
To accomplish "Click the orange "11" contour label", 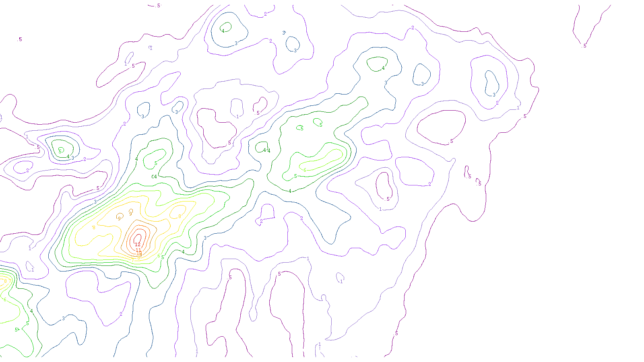I will [x=138, y=250].
